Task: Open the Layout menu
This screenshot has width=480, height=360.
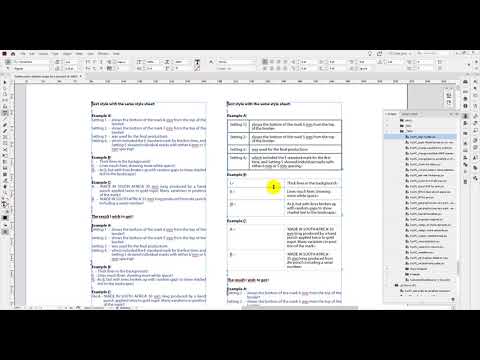Action: point(43,53)
